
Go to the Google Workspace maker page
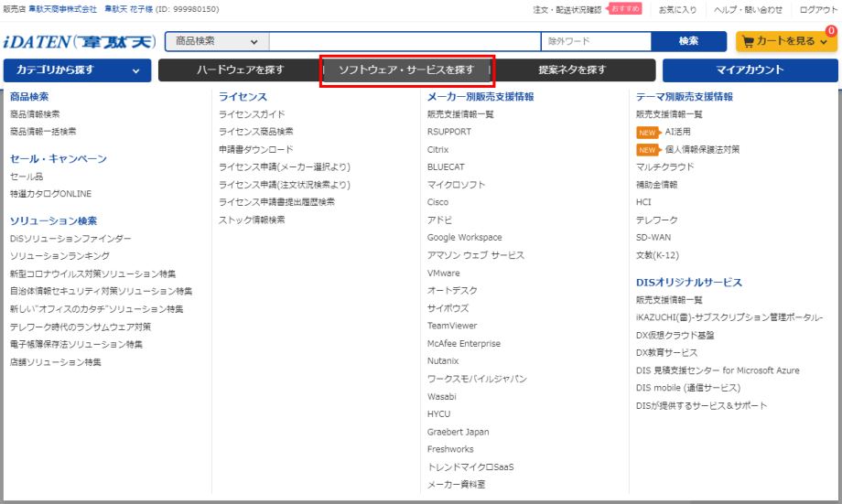[x=464, y=238]
